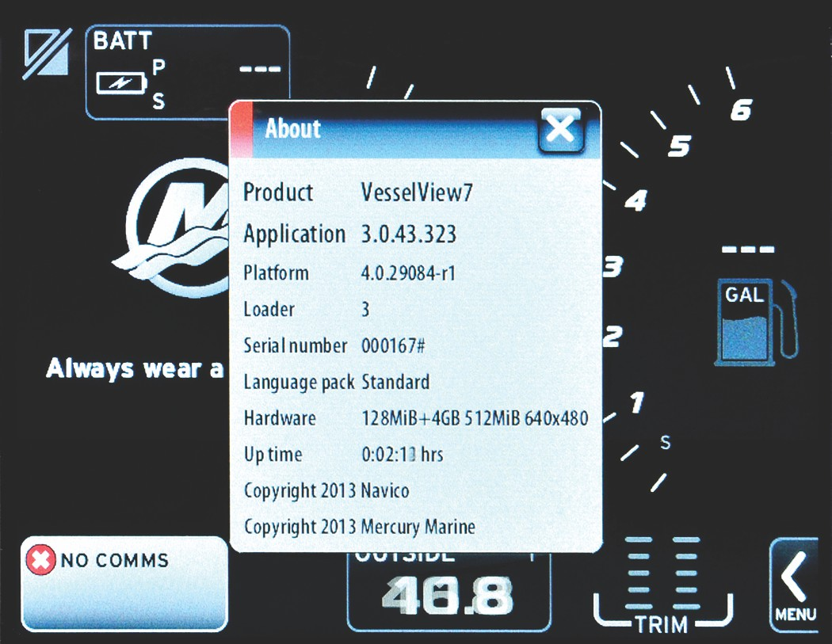This screenshot has height=644, width=832.
Task: Select the red X error icon
Action: (x=40, y=560)
